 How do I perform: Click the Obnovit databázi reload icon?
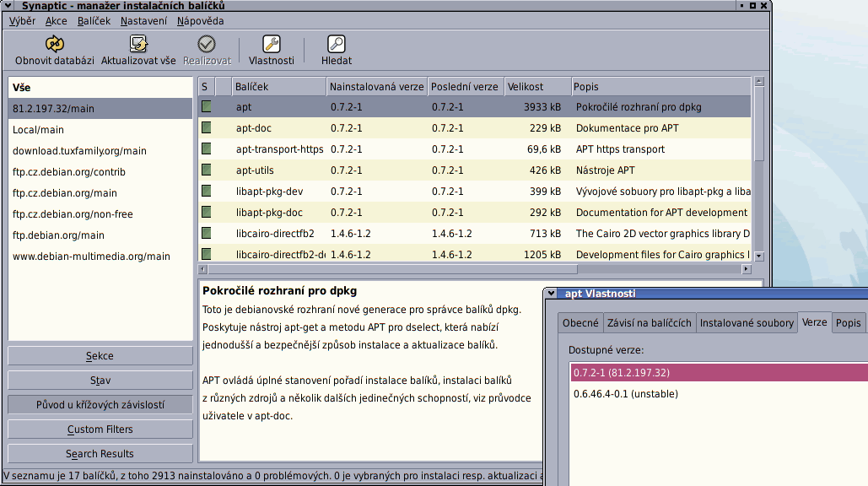[x=54, y=44]
